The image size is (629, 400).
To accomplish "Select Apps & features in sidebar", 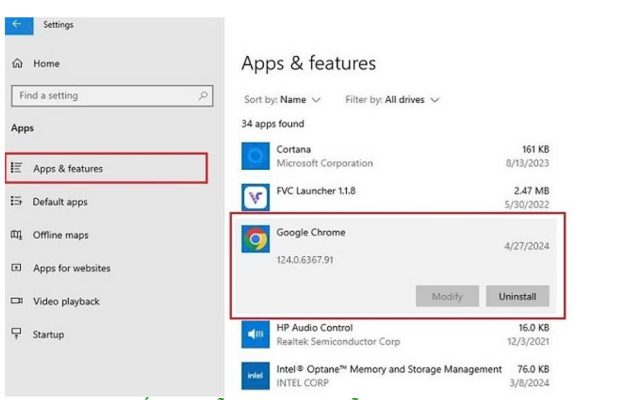I will (x=106, y=168).
